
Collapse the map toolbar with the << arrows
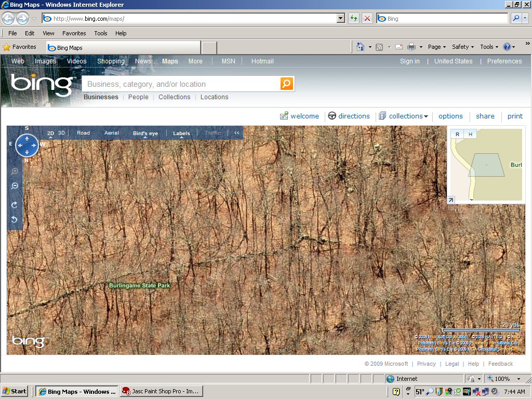point(236,133)
